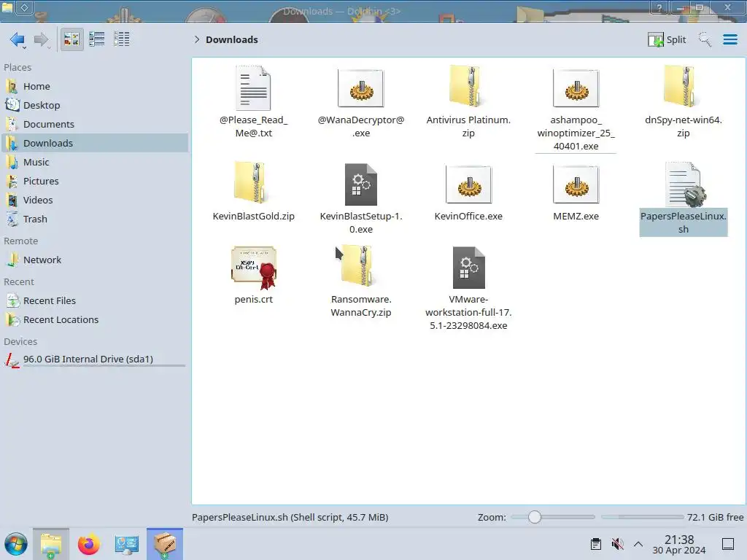Select KevinBlastSetup-1.0.exe file icon
The image size is (747, 560).
(x=361, y=184)
